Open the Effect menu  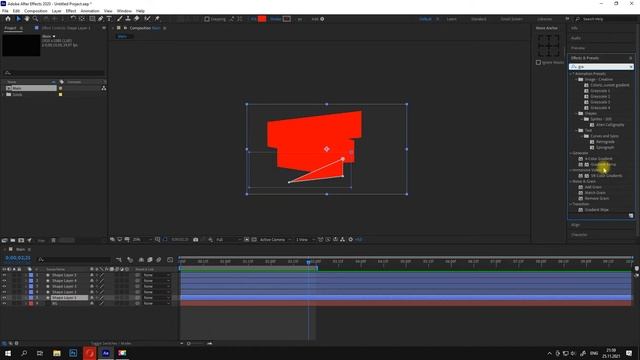point(71,11)
